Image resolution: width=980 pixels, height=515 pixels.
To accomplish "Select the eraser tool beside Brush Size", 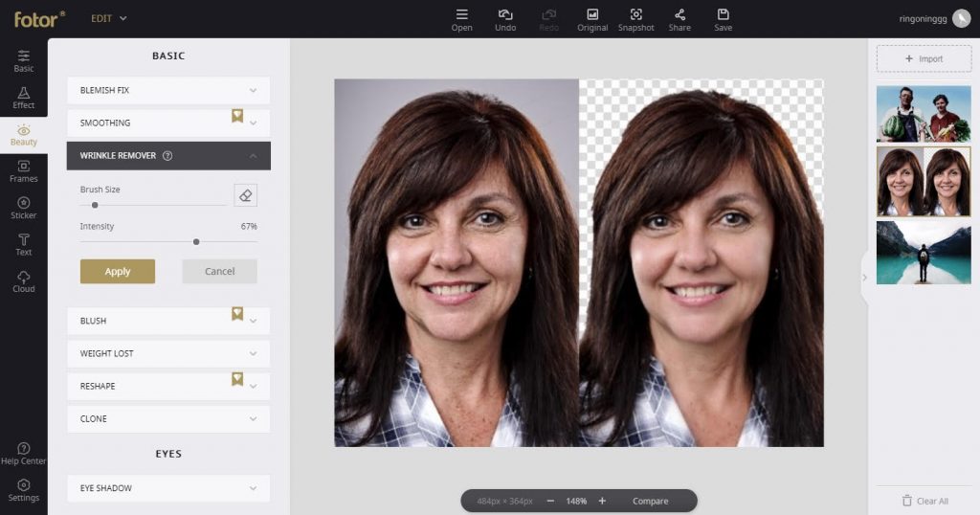I will 245,195.
